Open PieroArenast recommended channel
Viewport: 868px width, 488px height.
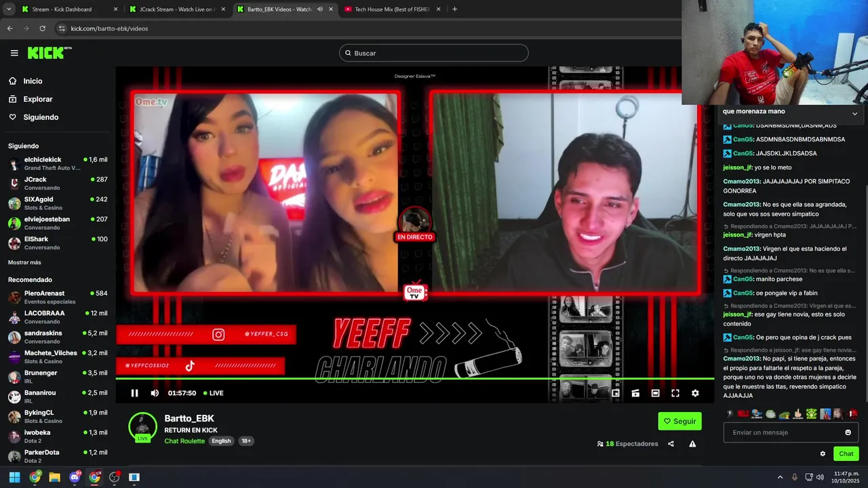(58, 297)
